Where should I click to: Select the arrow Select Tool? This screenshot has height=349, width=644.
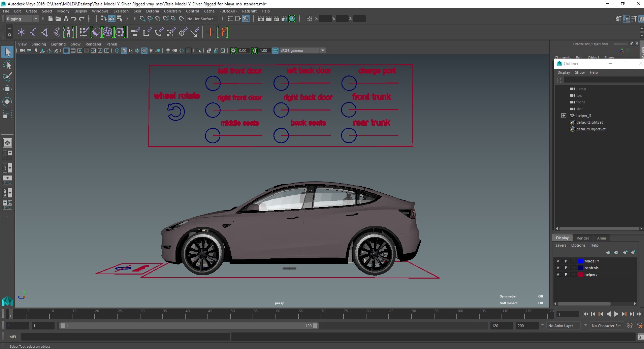7,52
